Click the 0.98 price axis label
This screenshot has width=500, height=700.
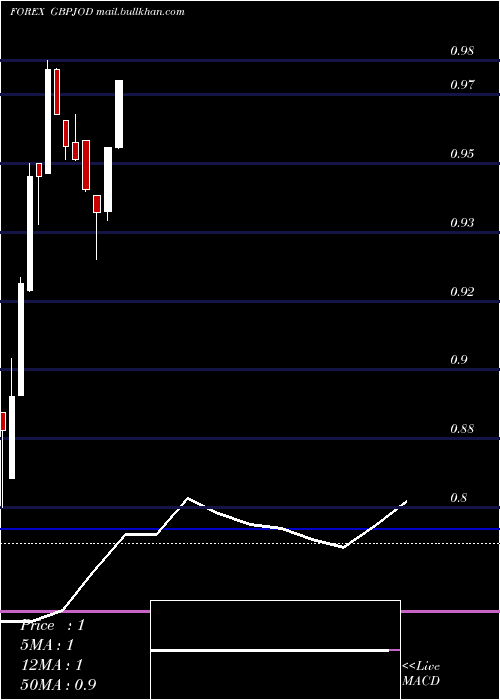point(462,51)
